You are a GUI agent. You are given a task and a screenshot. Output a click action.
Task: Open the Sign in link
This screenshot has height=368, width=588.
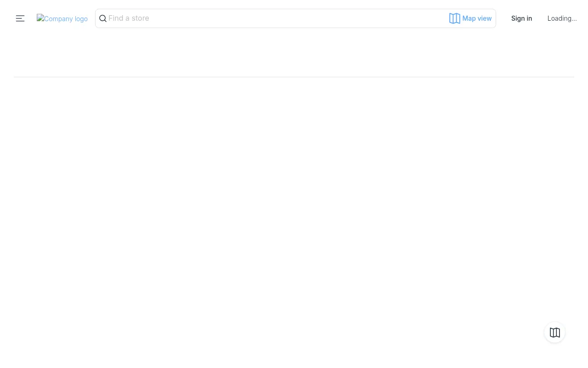(521, 18)
